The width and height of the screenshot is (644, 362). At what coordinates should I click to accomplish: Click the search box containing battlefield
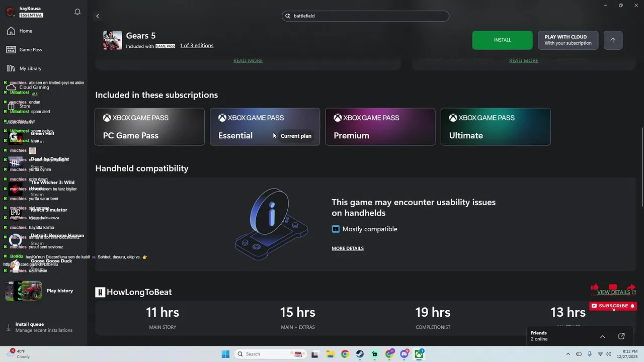click(365, 16)
